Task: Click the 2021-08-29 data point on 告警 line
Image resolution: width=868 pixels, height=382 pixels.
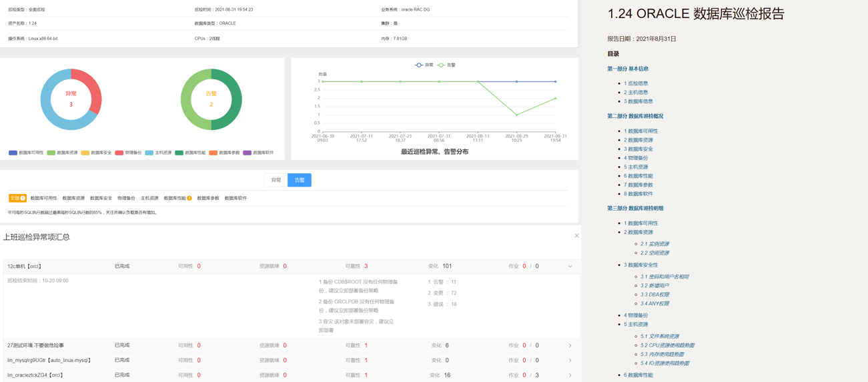Action: tap(516, 115)
